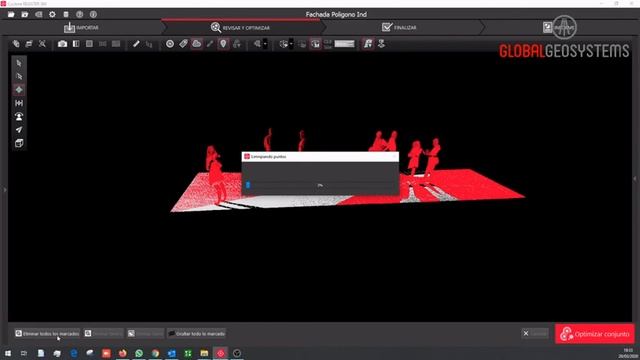
Task: Click the dual pane layout icon
Action: coord(103,44)
